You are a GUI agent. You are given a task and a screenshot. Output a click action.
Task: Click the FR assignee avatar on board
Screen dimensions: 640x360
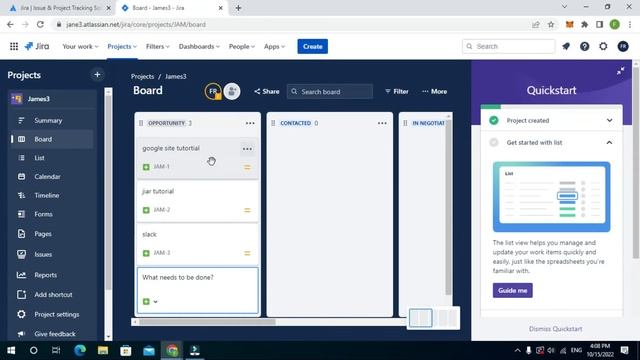(213, 91)
